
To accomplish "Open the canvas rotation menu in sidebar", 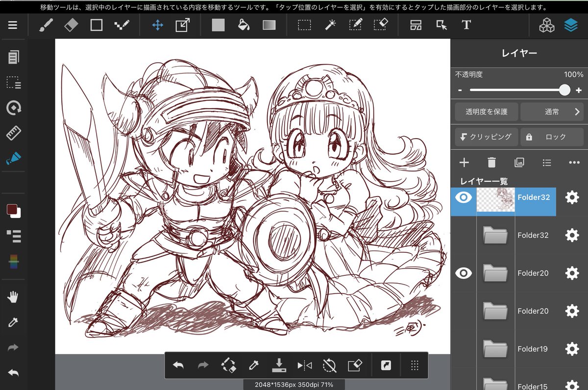I will click(x=14, y=108).
